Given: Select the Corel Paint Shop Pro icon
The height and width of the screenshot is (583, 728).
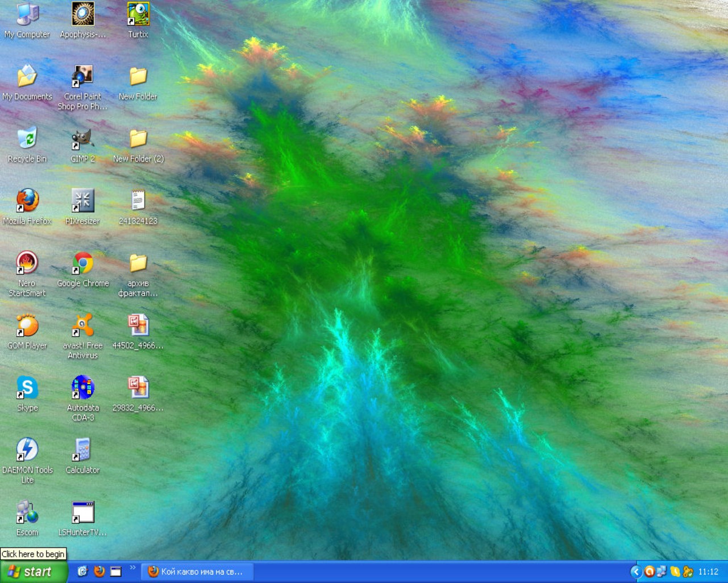Looking at the screenshot, I should [x=83, y=77].
